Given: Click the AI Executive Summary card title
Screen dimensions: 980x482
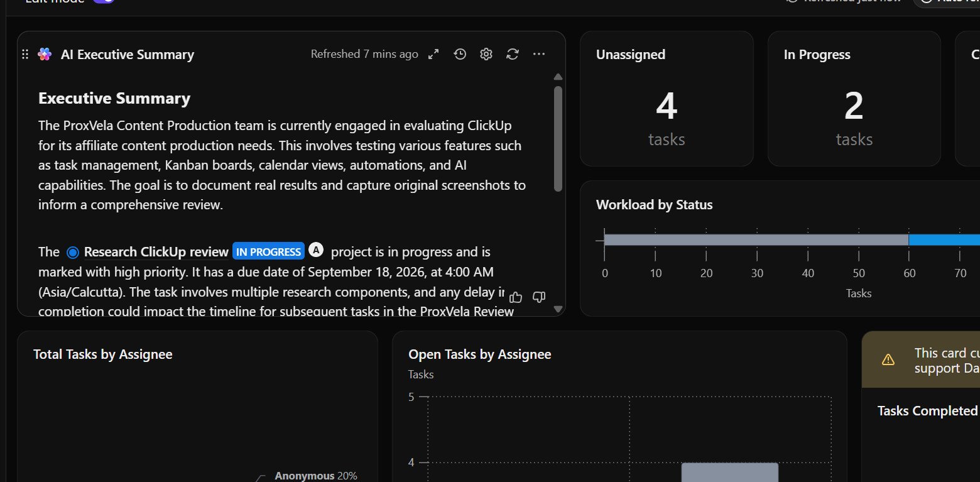Looking at the screenshot, I should point(128,55).
